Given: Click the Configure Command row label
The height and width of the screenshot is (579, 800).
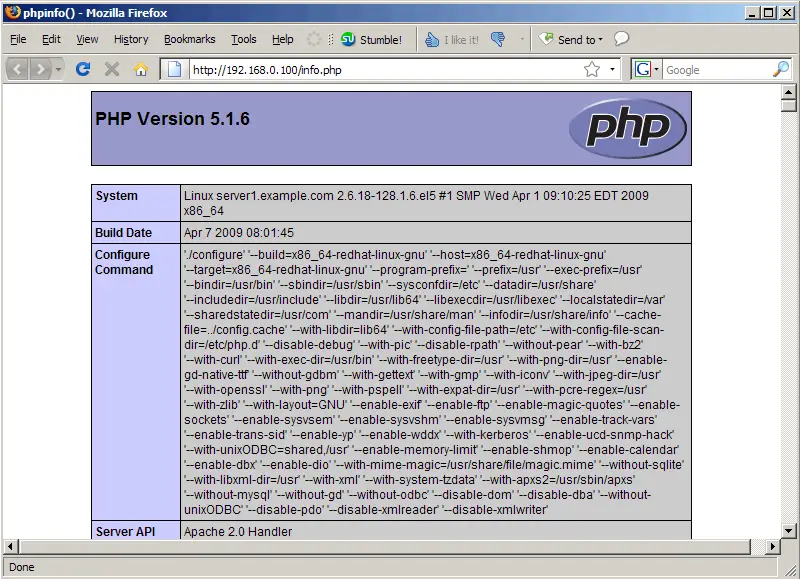Looking at the screenshot, I should point(123,262).
